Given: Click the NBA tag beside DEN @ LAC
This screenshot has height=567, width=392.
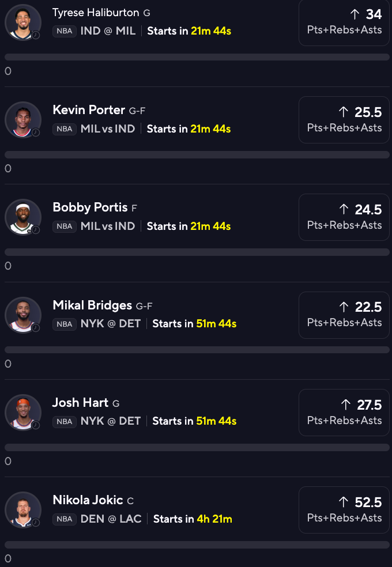Looking at the screenshot, I should (x=65, y=519).
